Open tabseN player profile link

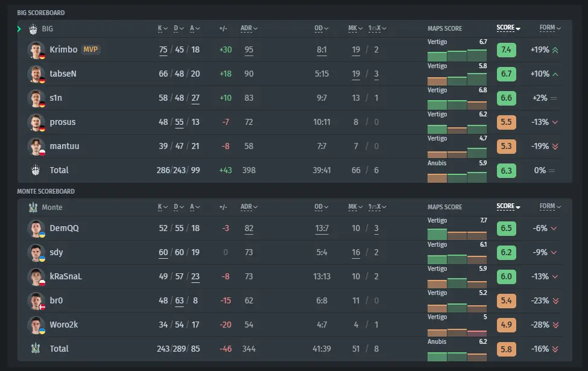pyautogui.click(x=63, y=74)
